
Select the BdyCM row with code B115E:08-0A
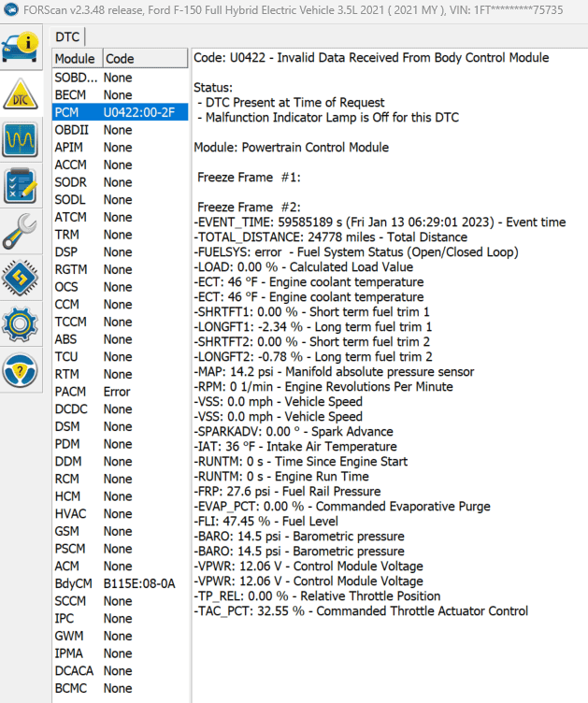120,583
